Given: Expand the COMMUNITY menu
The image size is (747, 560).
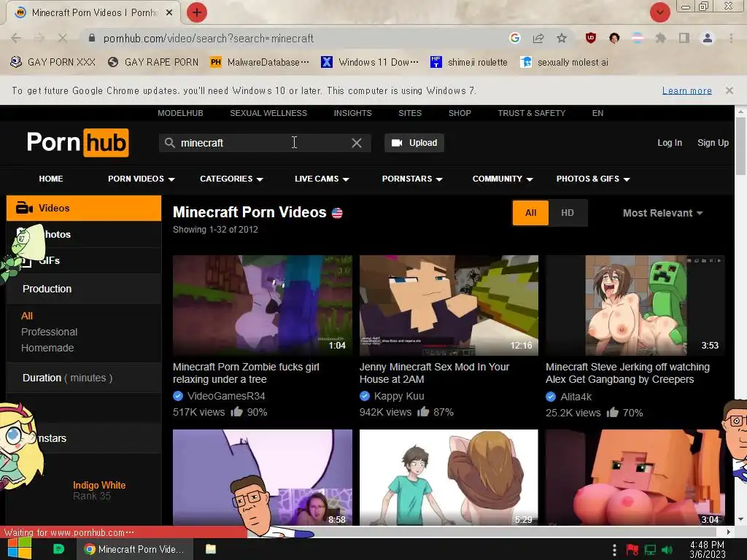Looking at the screenshot, I should 503,179.
